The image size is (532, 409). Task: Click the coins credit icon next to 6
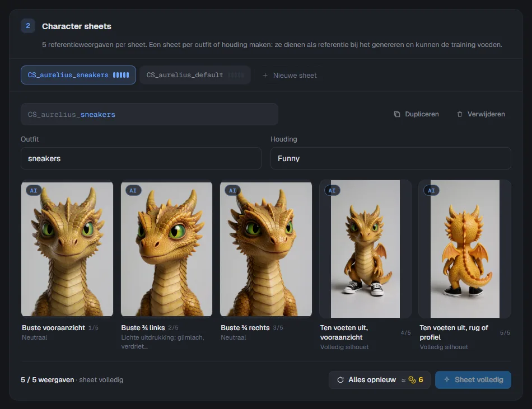[x=412, y=380]
